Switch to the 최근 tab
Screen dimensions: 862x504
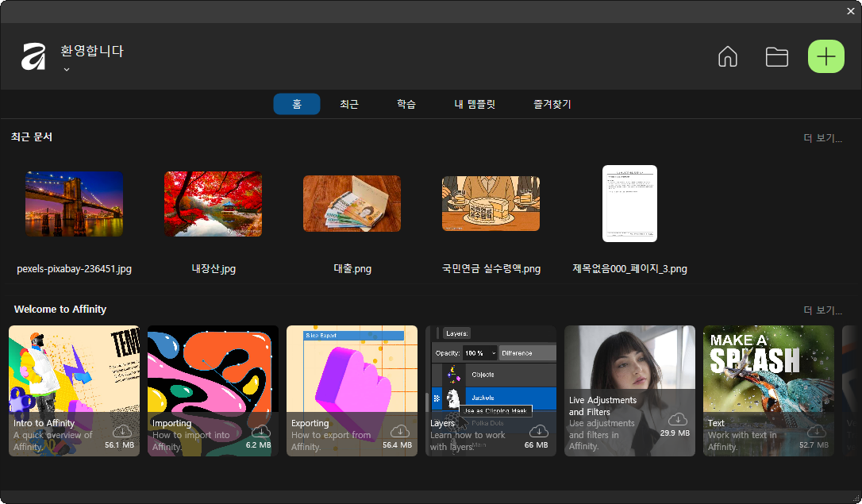pos(349,104)
